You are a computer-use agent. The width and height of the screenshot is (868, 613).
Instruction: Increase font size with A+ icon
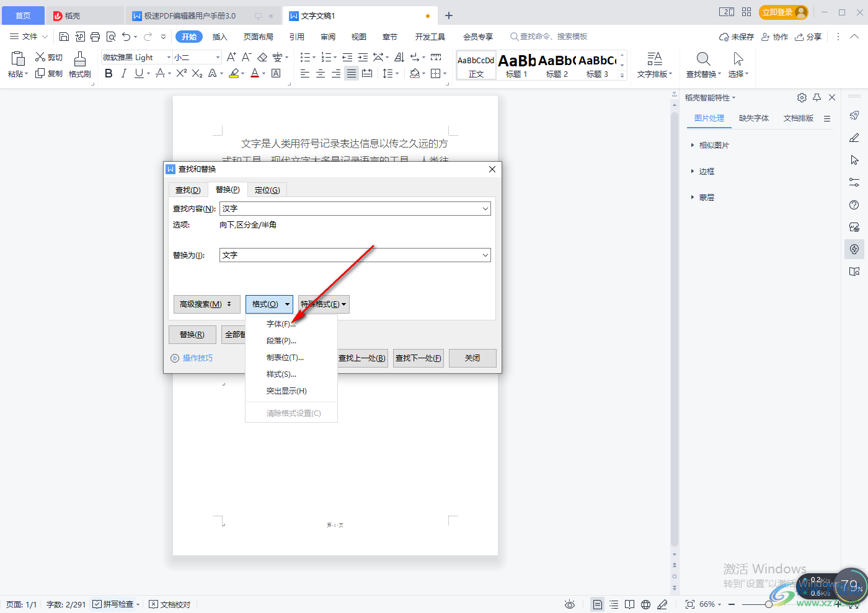point(231,57)
